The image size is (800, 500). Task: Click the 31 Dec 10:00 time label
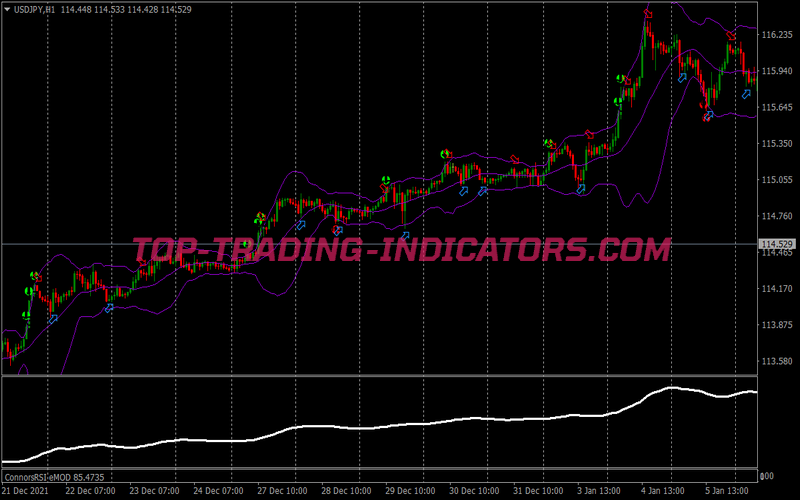(538, 491)
